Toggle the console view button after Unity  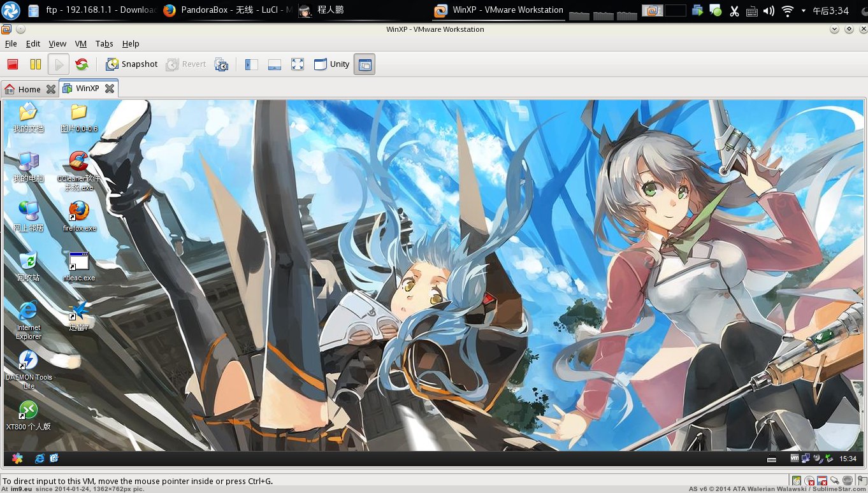365,64
